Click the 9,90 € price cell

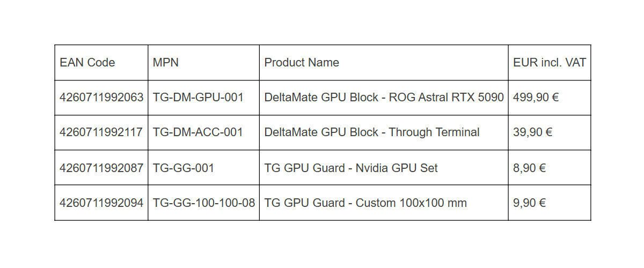click(529, 203)
